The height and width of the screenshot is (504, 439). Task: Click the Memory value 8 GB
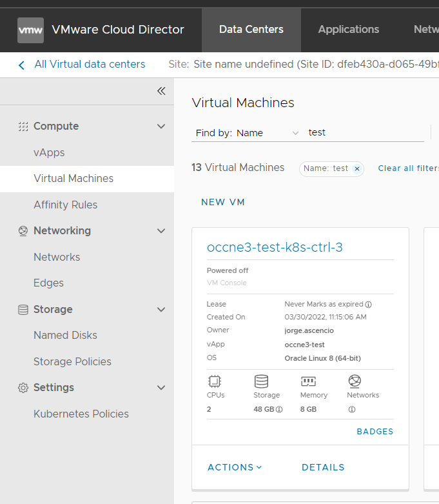(x=308, y=410)
